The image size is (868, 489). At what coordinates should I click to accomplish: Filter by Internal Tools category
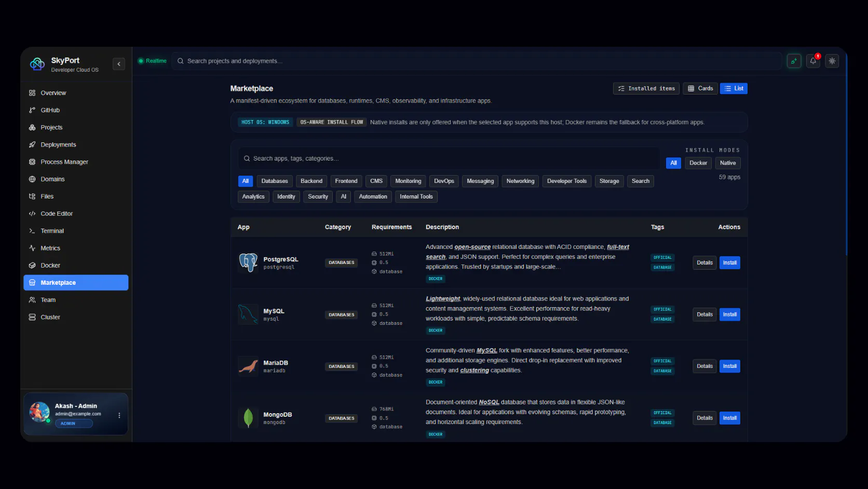pyautogui.click(x=416, y=196)
